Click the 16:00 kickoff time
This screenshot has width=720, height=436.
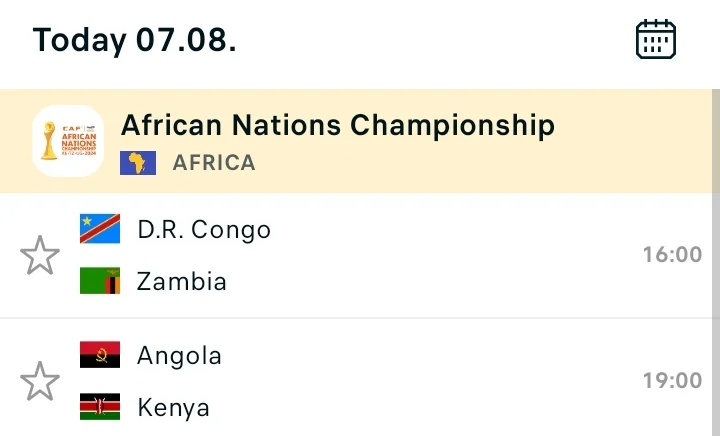pyautogui.click(x=672, y=255)
